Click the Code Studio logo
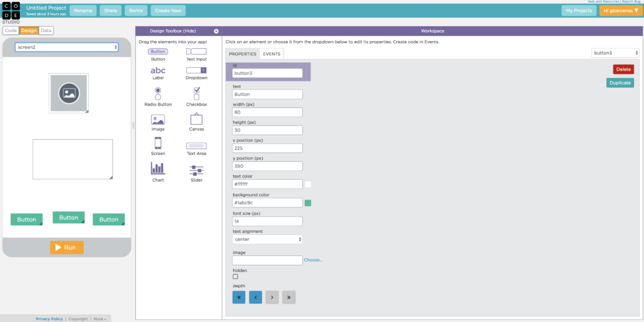This screenshot has width=644, height=322. pos(11,13)
